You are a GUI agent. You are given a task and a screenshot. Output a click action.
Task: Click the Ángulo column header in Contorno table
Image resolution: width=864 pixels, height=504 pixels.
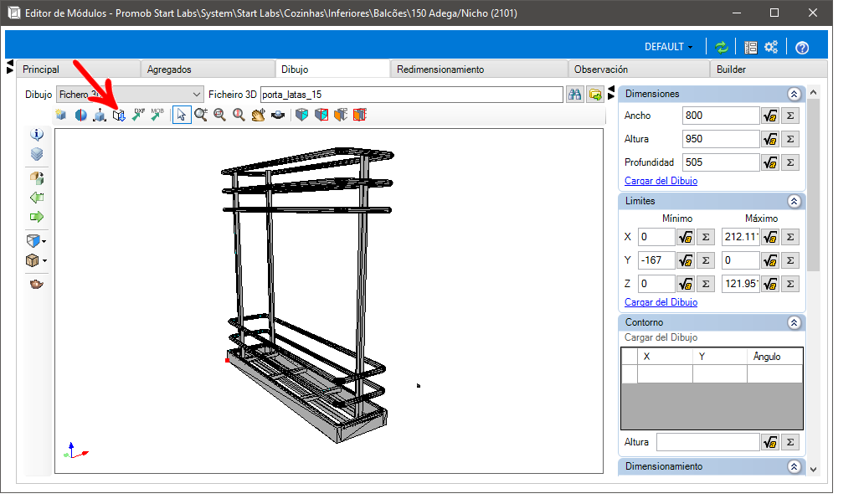(x=774, y=357)
